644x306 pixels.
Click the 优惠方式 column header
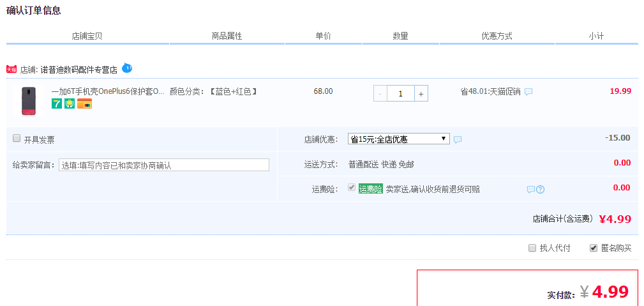point(497,36)
